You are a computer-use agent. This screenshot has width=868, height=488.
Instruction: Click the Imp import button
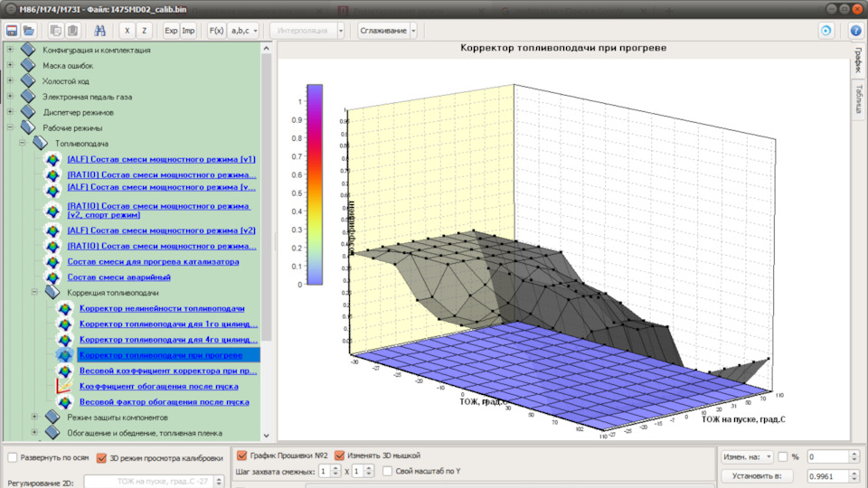coord(188,31)
